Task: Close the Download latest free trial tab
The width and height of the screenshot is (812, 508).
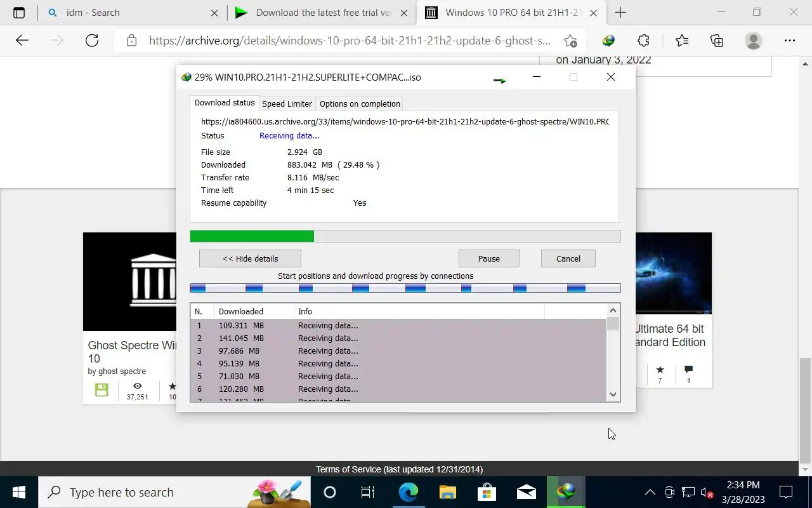Action: (x=404, y=13)
